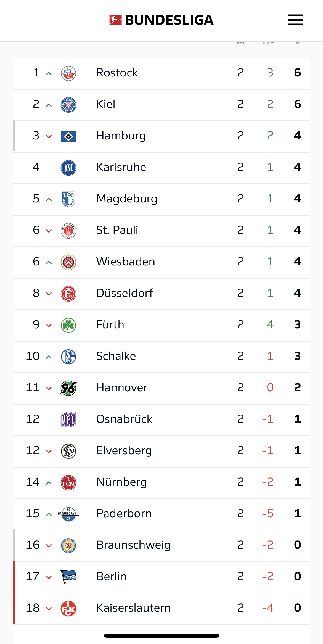Click the KSC Karlsruhe badge

[68, 168]
